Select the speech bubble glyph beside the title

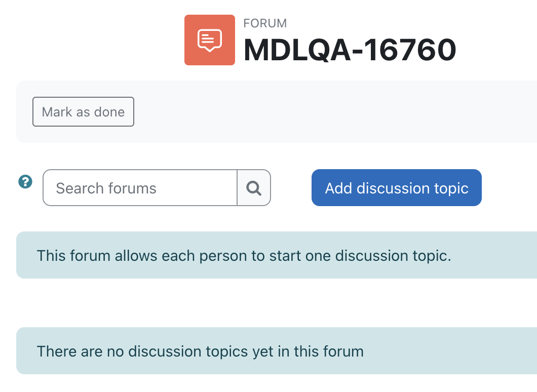coord(210,41)
